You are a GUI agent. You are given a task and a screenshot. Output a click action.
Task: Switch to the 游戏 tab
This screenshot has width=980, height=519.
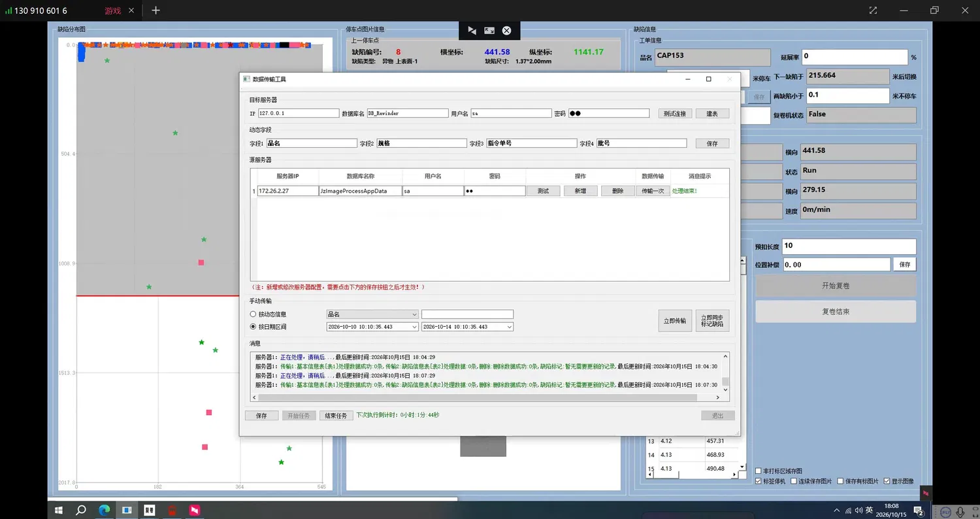click(112, 10)
